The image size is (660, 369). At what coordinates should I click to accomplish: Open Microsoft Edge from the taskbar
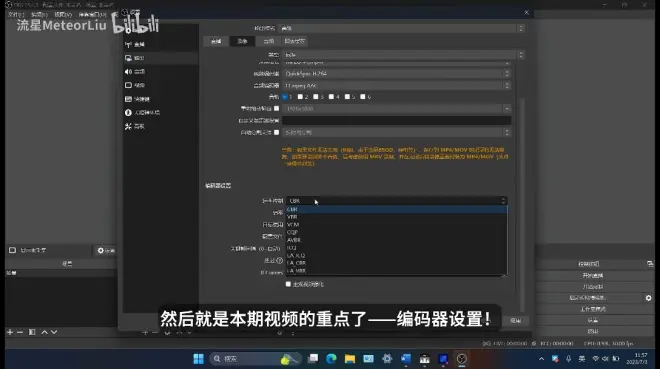click(x=331, y=358)
